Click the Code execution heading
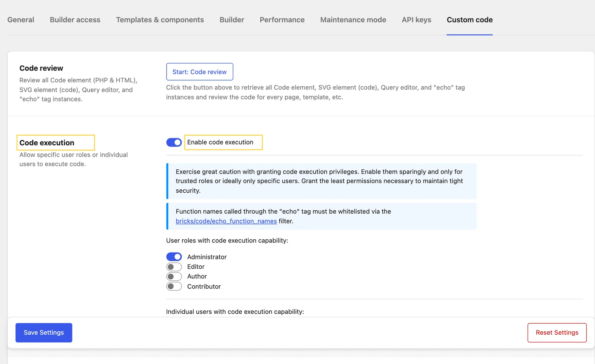The width and height of the screenshot is (595, 364). point(47,143)
